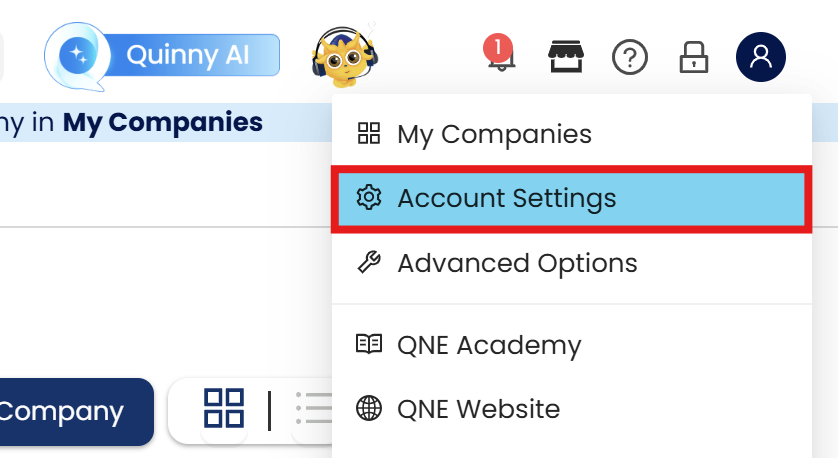Open the store marketplace icon
Viewport: 838px width, 458px height.
tap(566, 57)
